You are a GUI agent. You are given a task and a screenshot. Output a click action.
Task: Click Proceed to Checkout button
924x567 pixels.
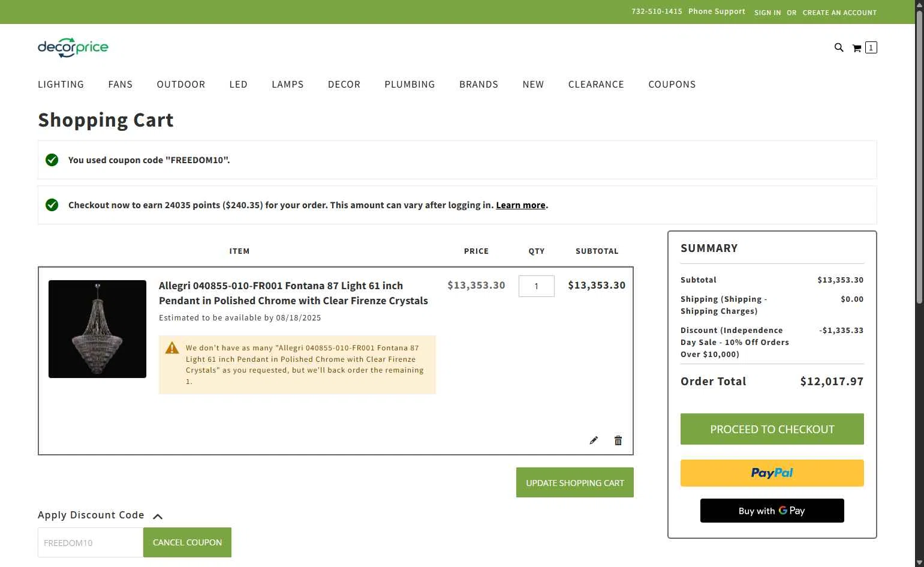pos(772,429)
